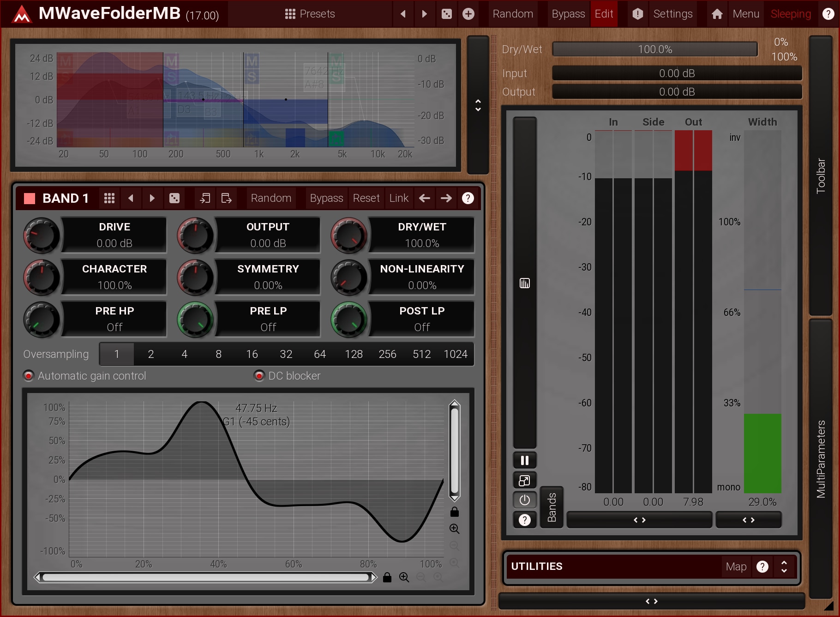Click the home icon in top bar
840x617 pixels.
tap(717, 14)
